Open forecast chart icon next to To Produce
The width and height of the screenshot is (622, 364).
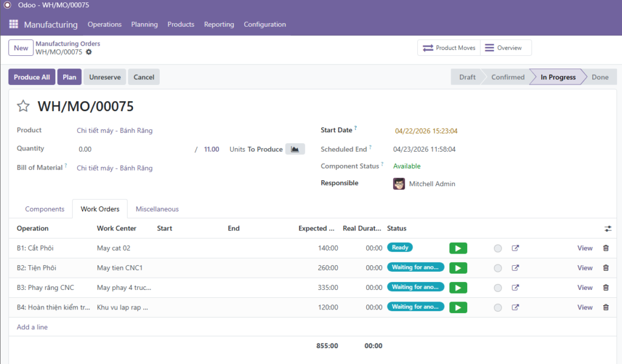tap(295, 149)
